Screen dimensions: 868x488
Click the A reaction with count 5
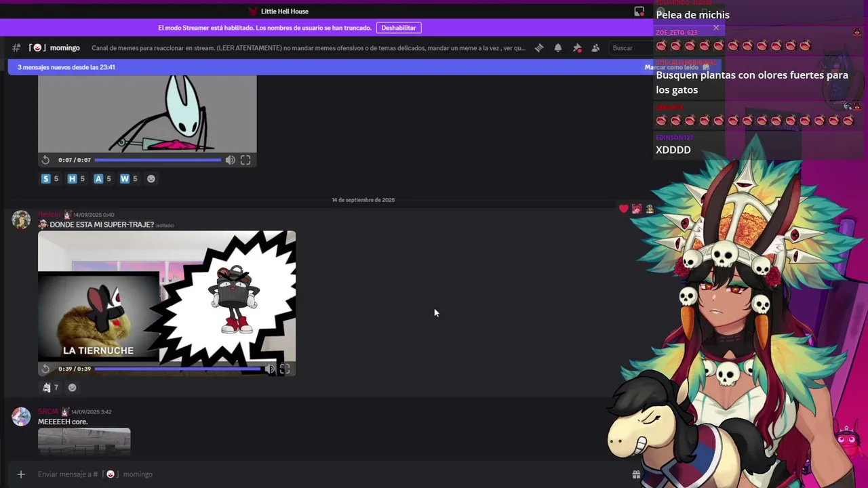click(x=103, y=179)
